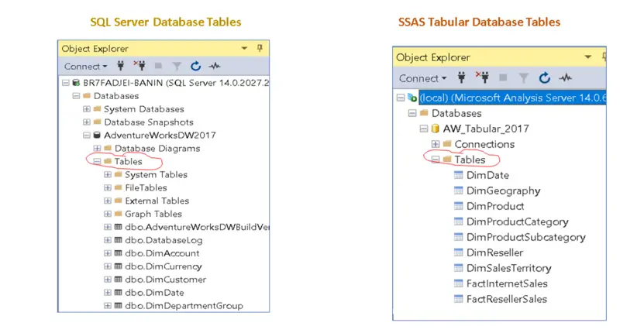Open the Connect dropdown in SSAS Object Explorer
Image resolution: width=644 pixels, height=333 pixels.
tap(422, 78)
